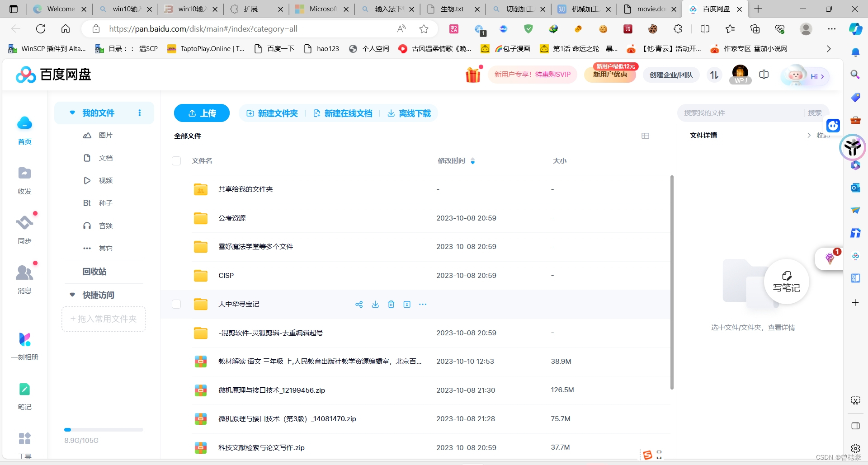Click 创建企业/团队 button
868x465 pixels.
point(671,75)
